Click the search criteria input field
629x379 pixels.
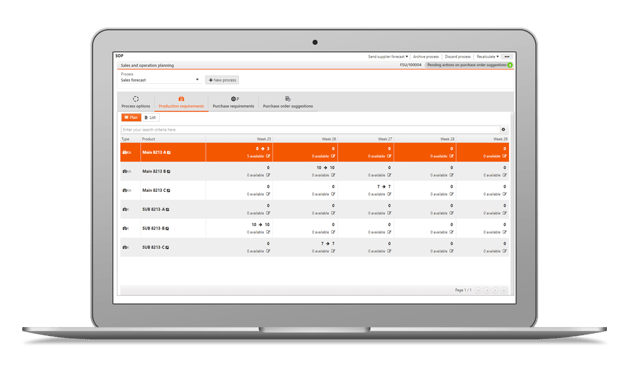pos(310,130)
